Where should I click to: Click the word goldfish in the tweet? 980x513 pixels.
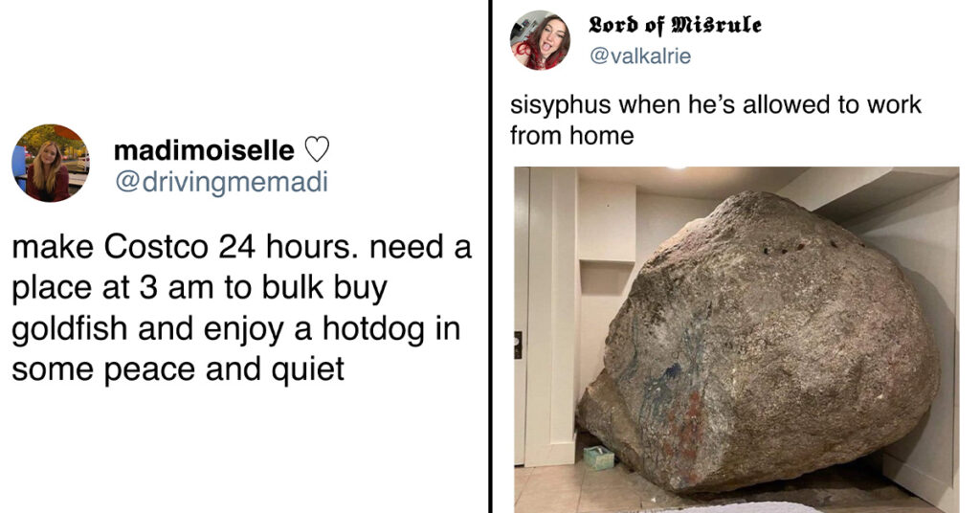point(69,330)
